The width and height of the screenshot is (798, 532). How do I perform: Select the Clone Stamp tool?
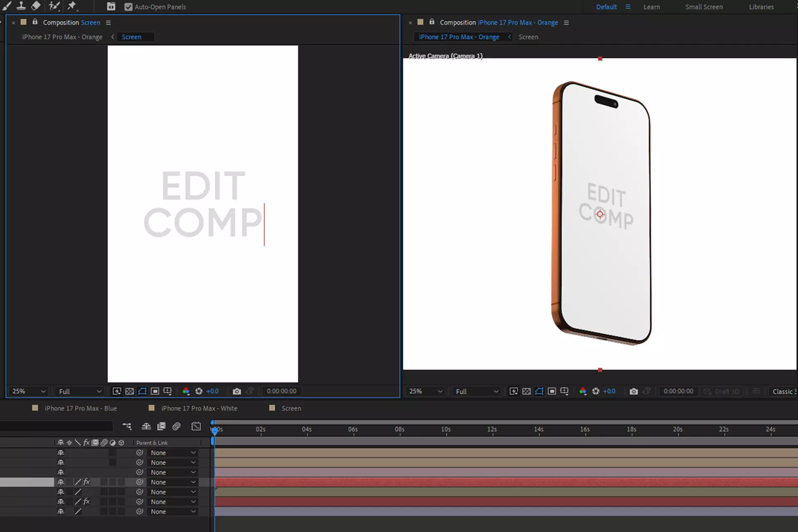point(21,6)
